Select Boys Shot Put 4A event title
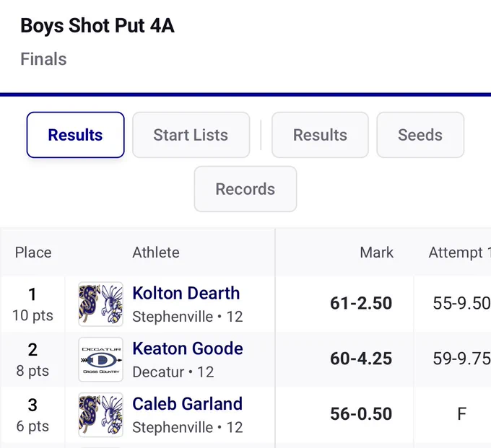This screenshot has height=448, width=491. click(x=97, y=26)
